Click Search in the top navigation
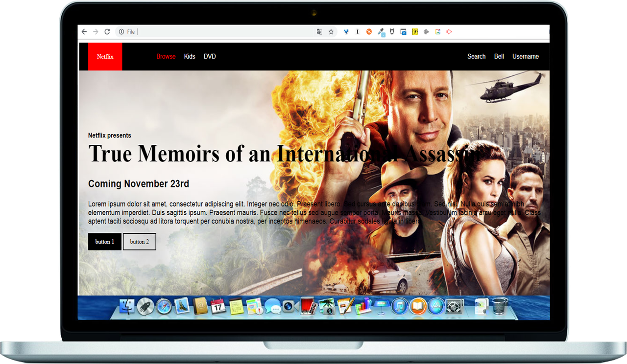627x364 pixels. click(476, 57)
